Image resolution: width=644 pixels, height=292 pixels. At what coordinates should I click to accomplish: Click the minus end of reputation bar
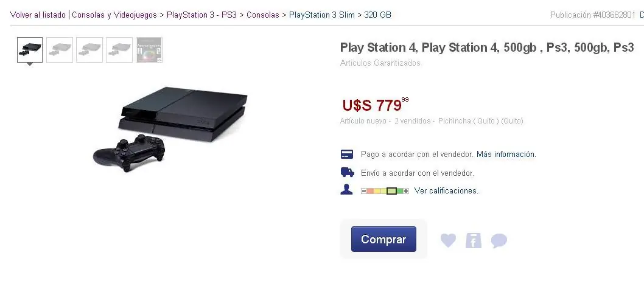point(364,191)
